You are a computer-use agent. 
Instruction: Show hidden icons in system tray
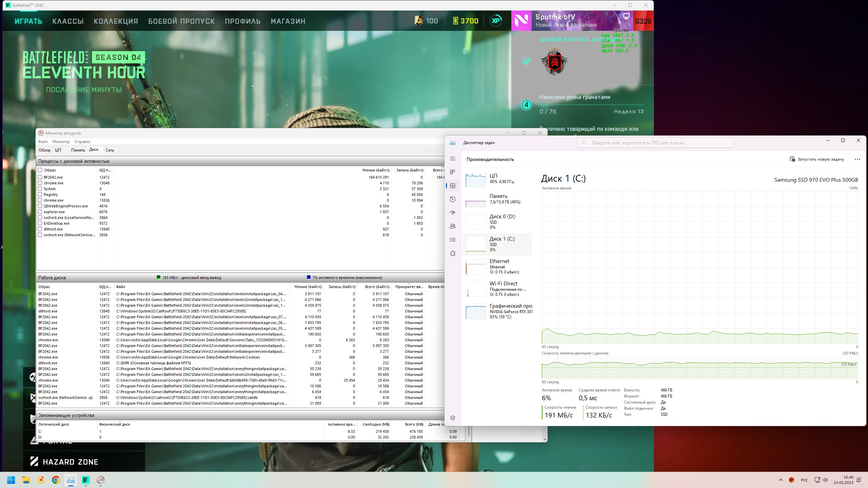click(x=781, y=480)
